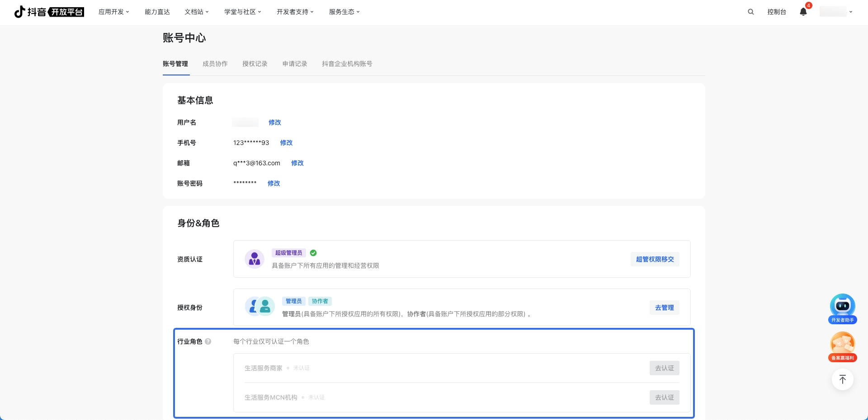Viewport: 868px width, 420px height.
Task: Click the 身份&角色 section heading
Action: tap(198, 223)
